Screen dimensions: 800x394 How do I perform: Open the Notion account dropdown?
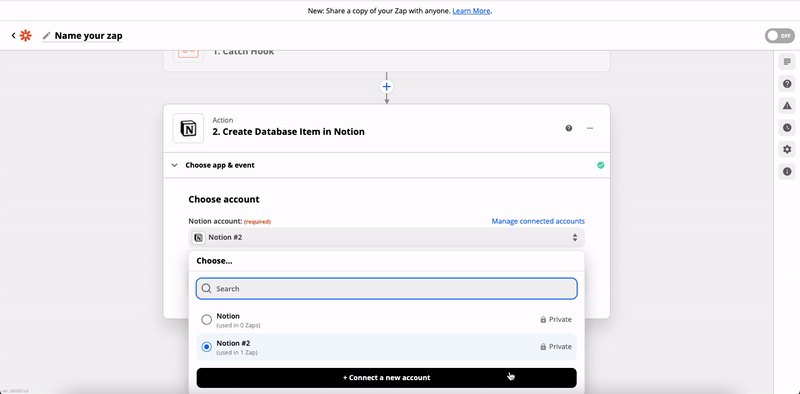coord(387,237)
